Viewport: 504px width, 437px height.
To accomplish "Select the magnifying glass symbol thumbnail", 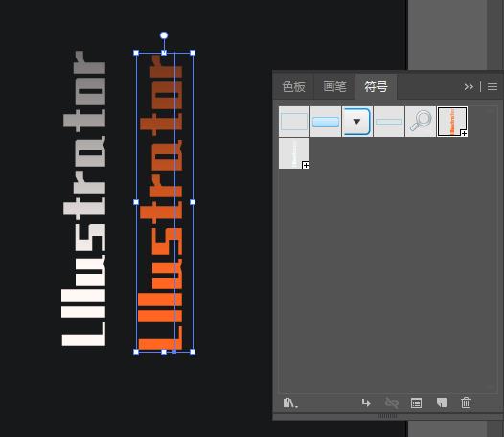I will tap(420, 122).
